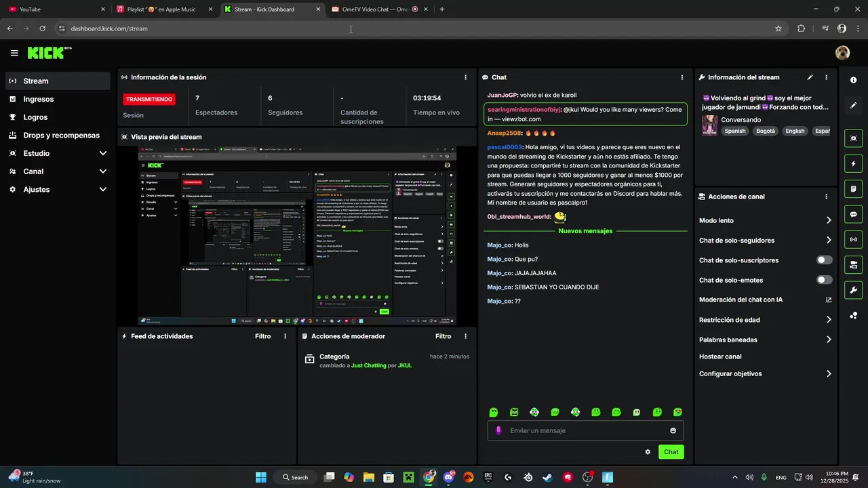Edit stream info with pencil icon in panel header
The image size is (868, 488).
pyautogui.click(x=810, y=77)
